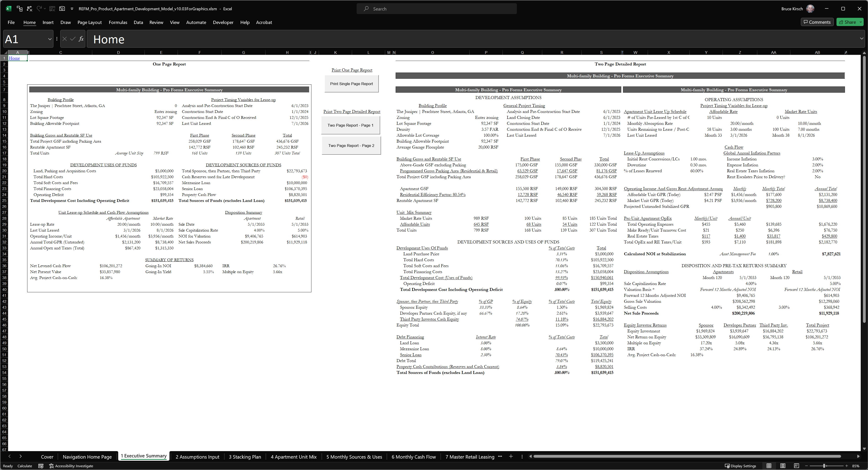Click the Enter checkmark icon in formula bar
Image resolution: width=868 pixels, height=470 pixels.
pyautogui.click(x=73, y=39)
